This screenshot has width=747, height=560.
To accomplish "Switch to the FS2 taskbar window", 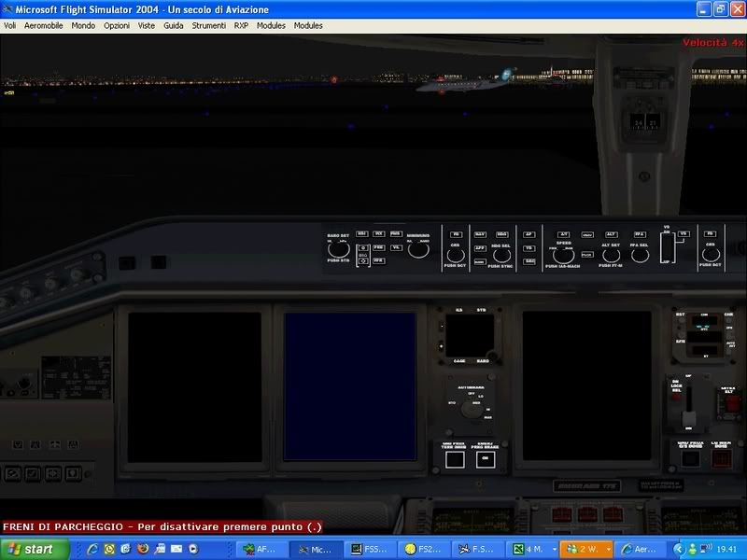I will [424, 549].
